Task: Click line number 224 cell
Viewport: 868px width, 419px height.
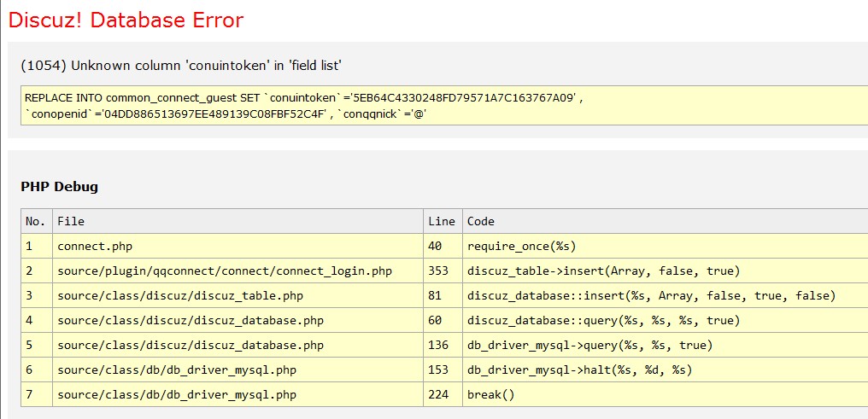Action: pyautogui.click(x=438, y=394)
